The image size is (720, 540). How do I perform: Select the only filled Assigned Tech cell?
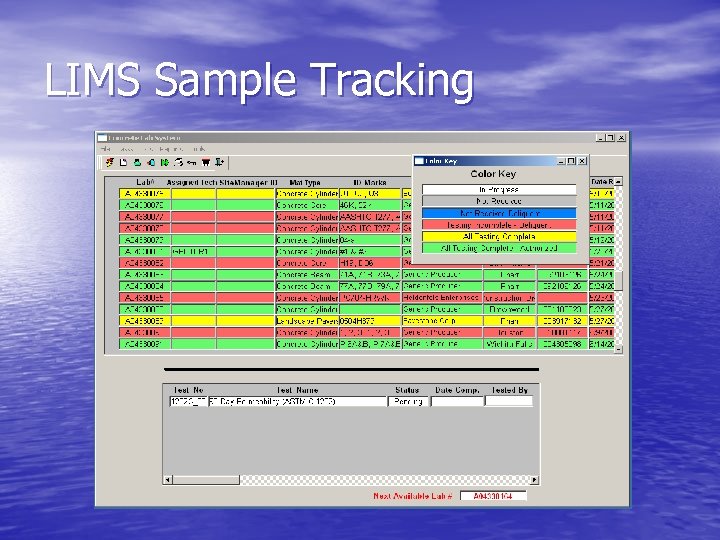coord(193,251)
